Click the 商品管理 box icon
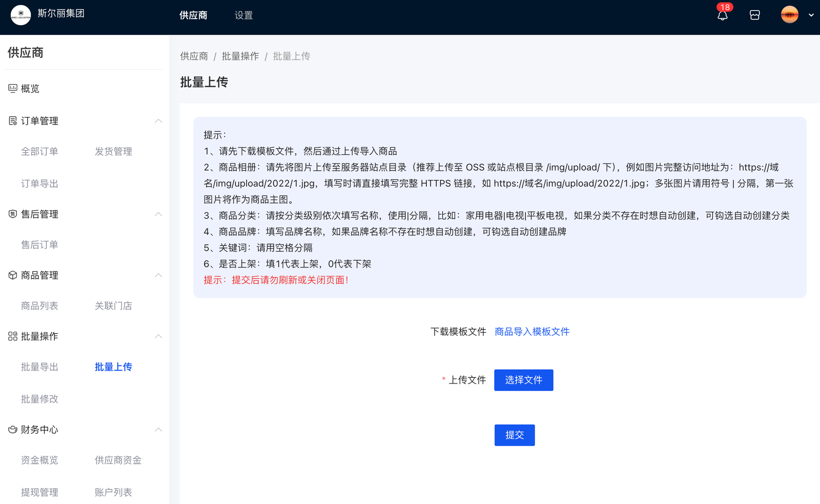Screen dimensions: 820x504 (x=13, y=275)
